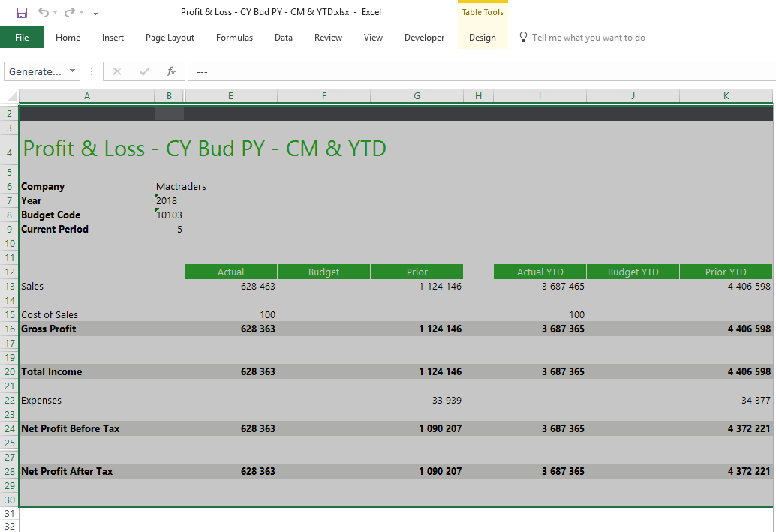Click the Save icon in title bar

coord(21,12)
